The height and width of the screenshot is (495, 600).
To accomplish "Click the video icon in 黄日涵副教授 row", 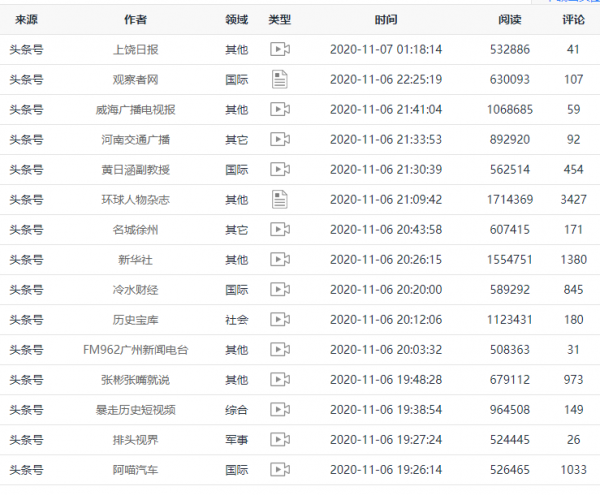I will 280,169.
